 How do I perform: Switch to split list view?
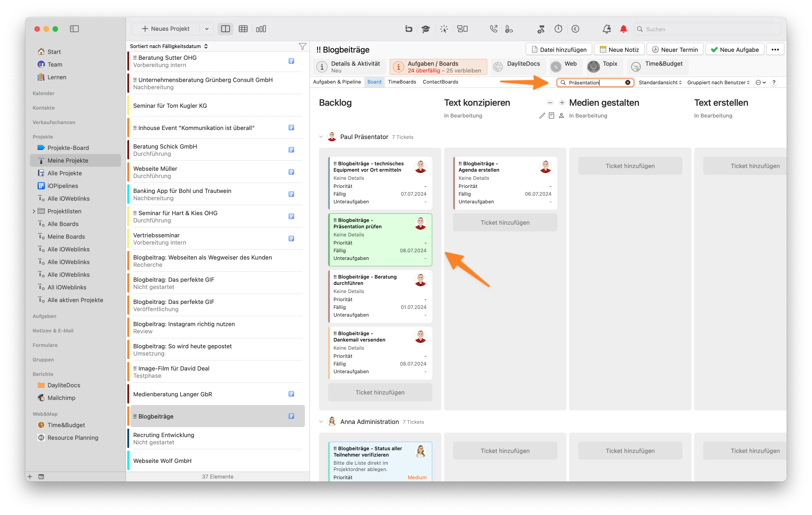(226, 29)
